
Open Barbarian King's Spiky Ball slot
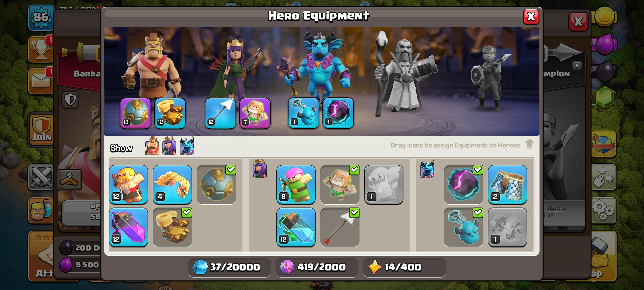136,113
